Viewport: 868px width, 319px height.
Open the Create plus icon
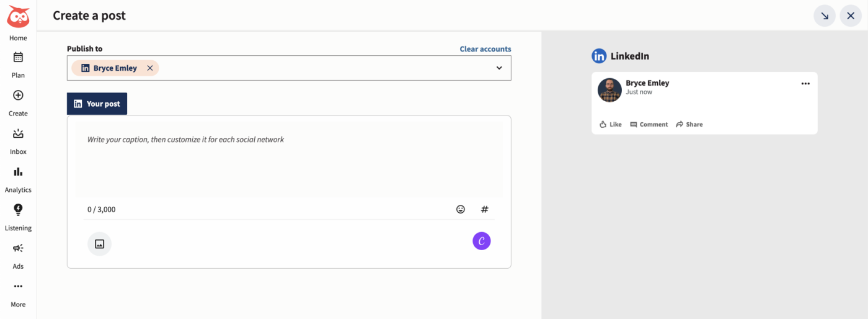[18, 95]
